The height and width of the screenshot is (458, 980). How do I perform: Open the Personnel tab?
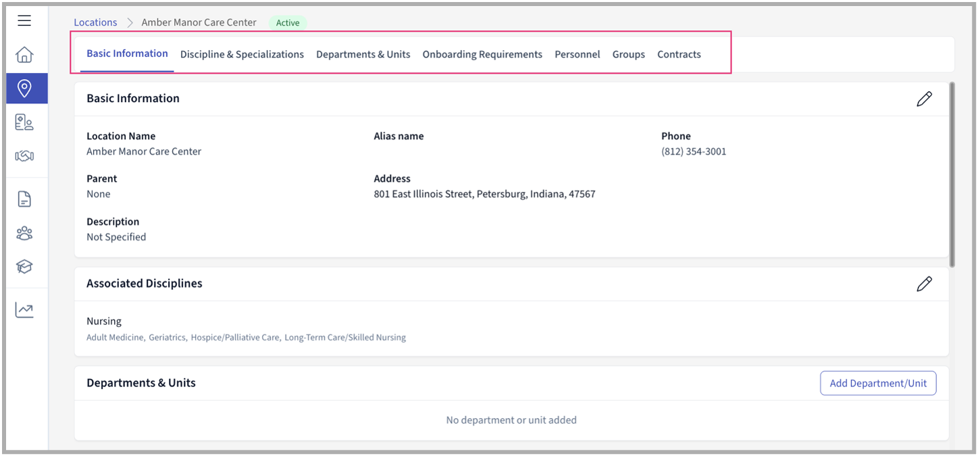pyautogui.click(x=577, y=55)
